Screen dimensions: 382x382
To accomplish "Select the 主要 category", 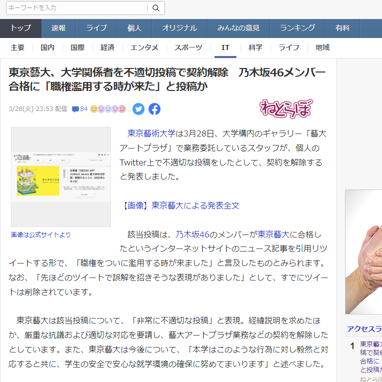I will (x=17, y=48).
